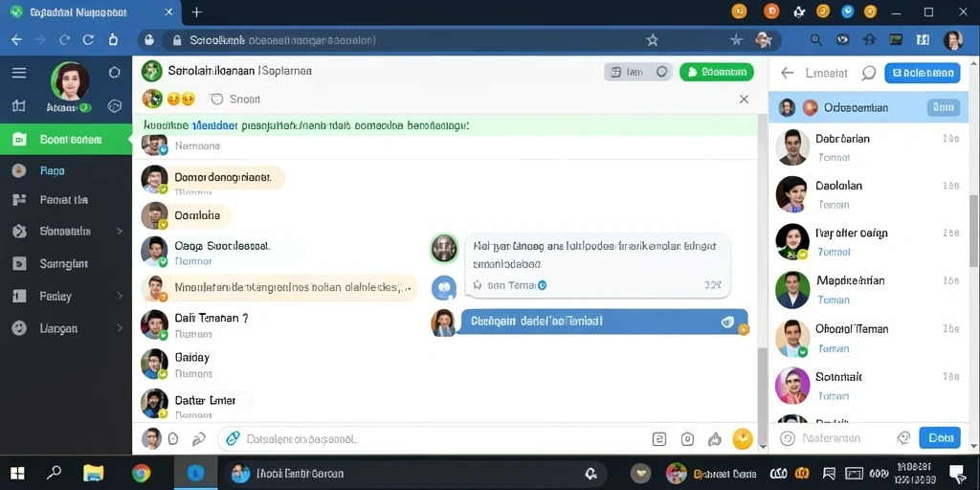Viewport: 980px width, 490px height.
Task: Click the blue button at right panel top
Action: tap(922, 73)
